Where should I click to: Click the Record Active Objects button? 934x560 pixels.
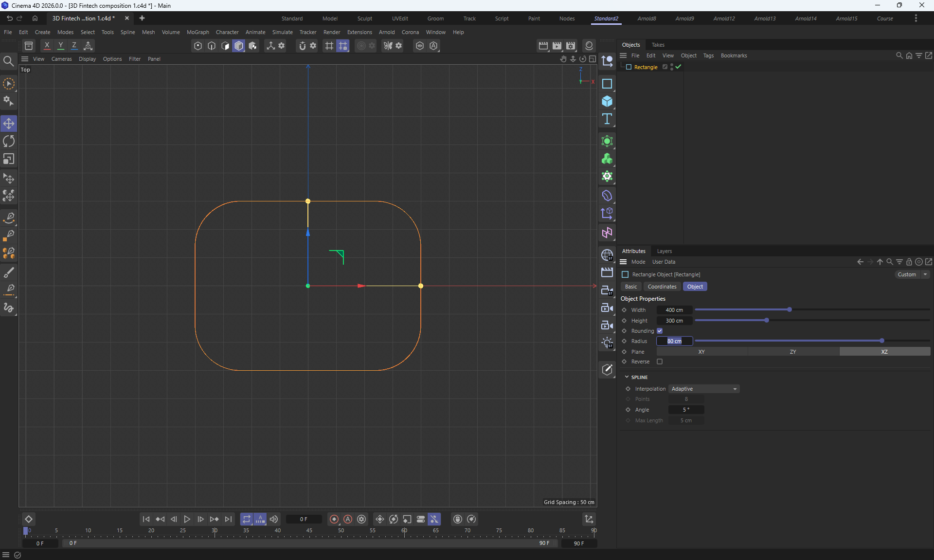(x=334, y=519)
